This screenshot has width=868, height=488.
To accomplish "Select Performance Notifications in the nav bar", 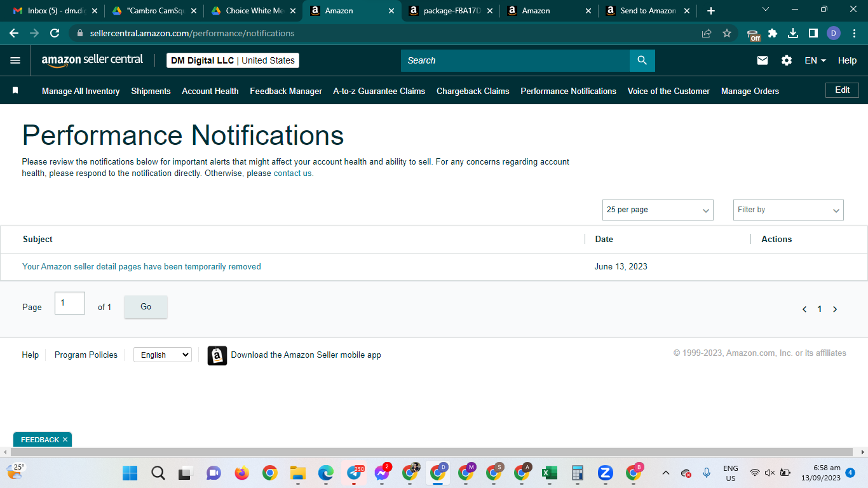I will pos(569,91).
